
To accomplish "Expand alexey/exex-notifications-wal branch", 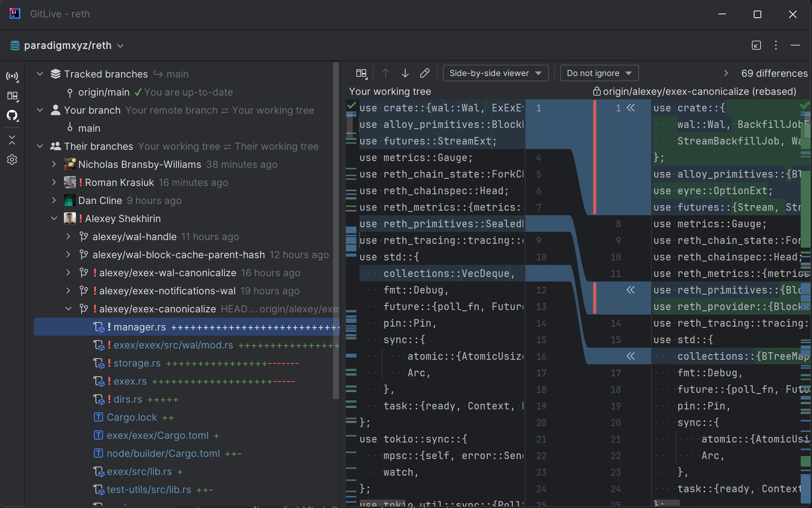I will point(68,291).
